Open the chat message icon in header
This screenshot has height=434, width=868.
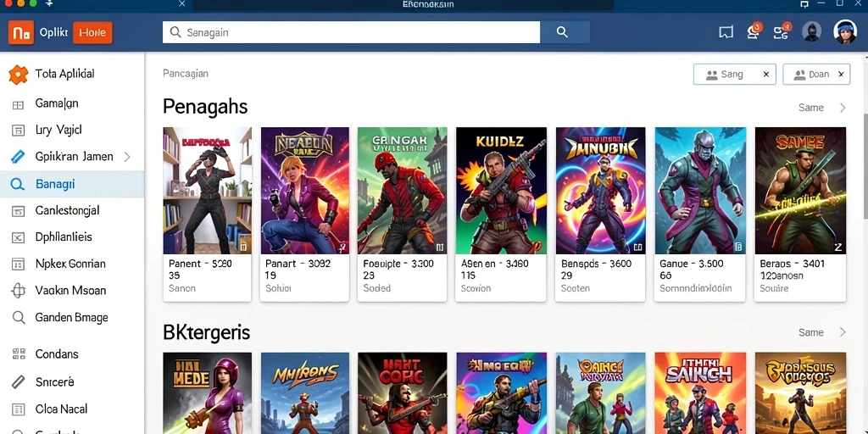pyautogui.click(x=726, y=33)
